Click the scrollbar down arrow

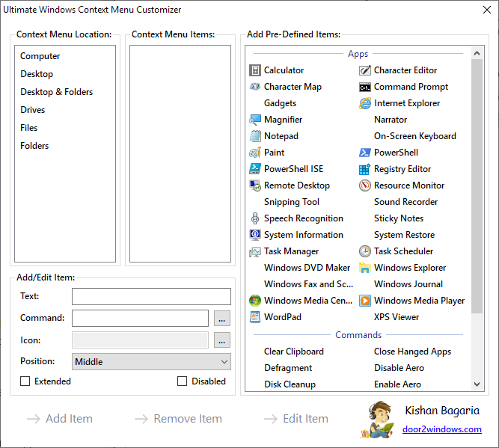click(x=477, y=384)
